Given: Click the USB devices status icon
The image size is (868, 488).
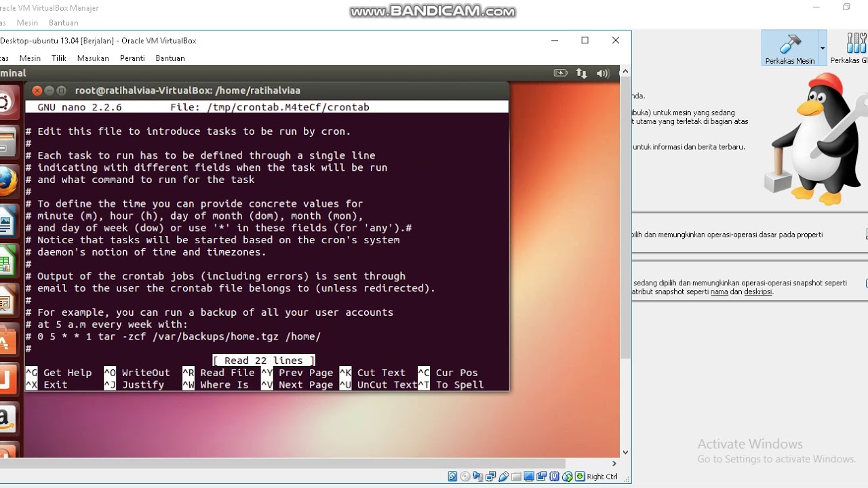Looking at the screenshot, I should [504, 476].
